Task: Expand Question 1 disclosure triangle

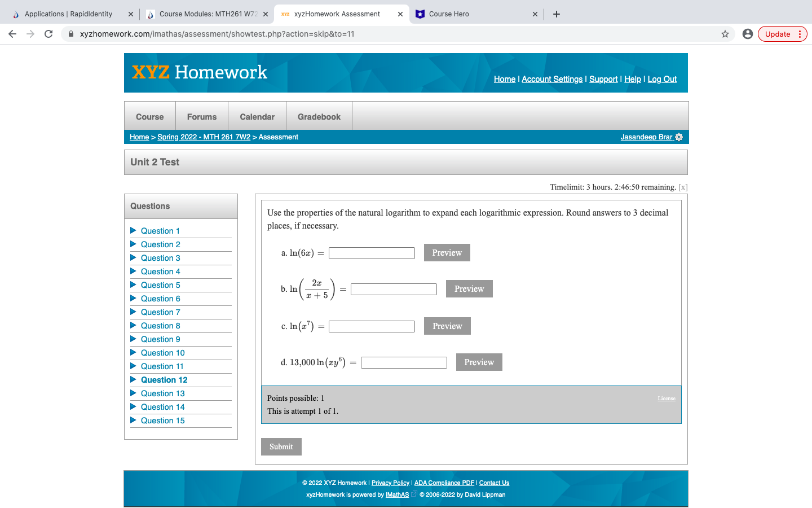Action: pyautogui.click(x=133, y=230)
